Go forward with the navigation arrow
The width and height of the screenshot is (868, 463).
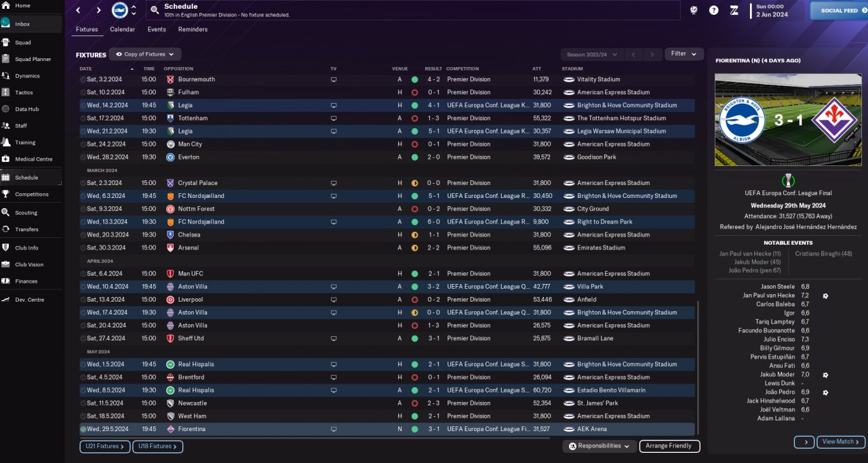click(x=98, y=10)
